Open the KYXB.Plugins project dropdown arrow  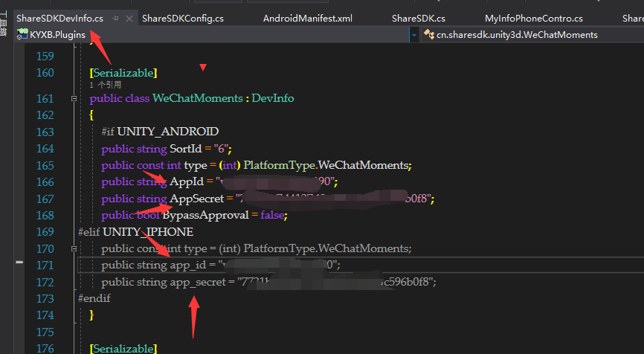(413, 35)
